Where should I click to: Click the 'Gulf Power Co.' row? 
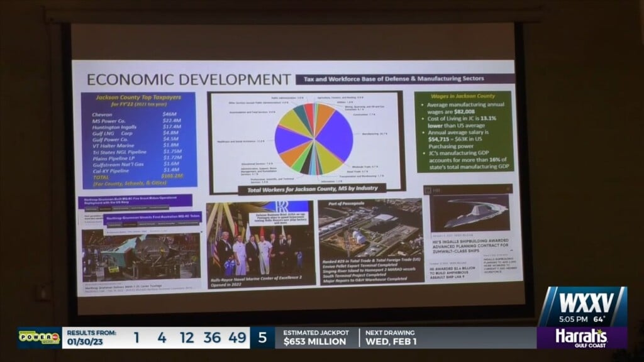(x=135, y=139)
